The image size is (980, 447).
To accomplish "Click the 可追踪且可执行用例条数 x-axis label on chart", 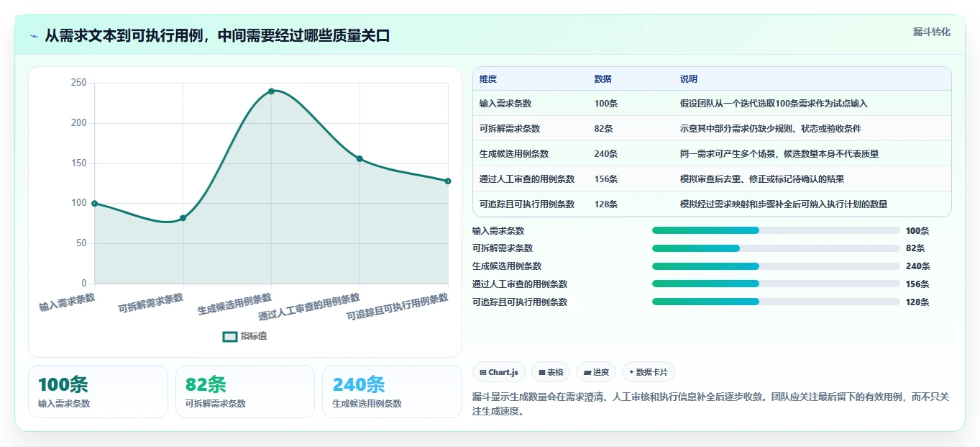I will pyautogui.click(x=398, y=307).
